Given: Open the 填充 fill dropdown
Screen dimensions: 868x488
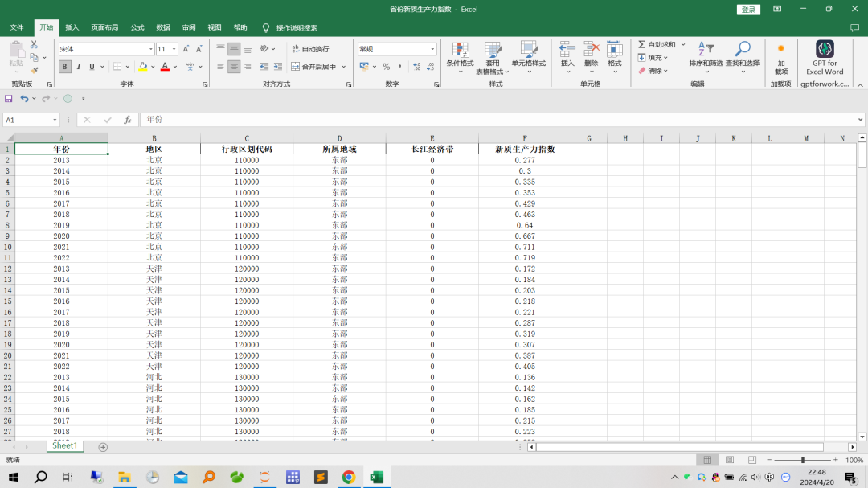Looking at the screenshot, I should pos(653,58).
